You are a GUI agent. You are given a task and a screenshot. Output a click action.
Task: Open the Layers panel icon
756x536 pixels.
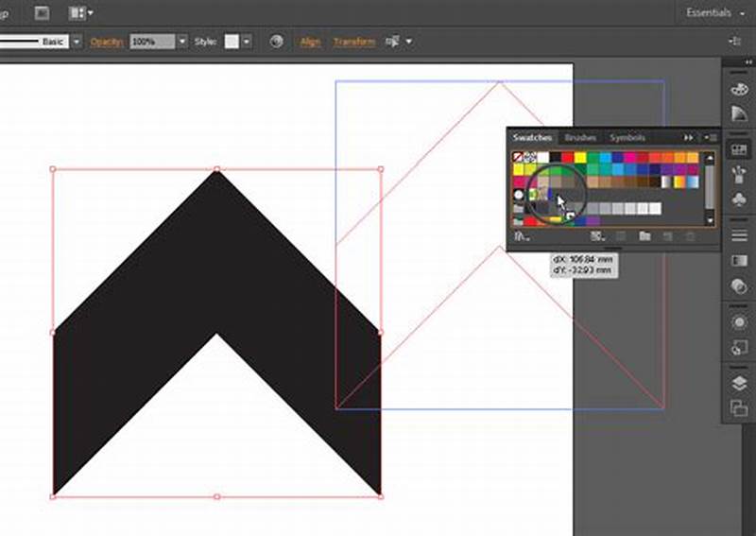click(739, 383)
